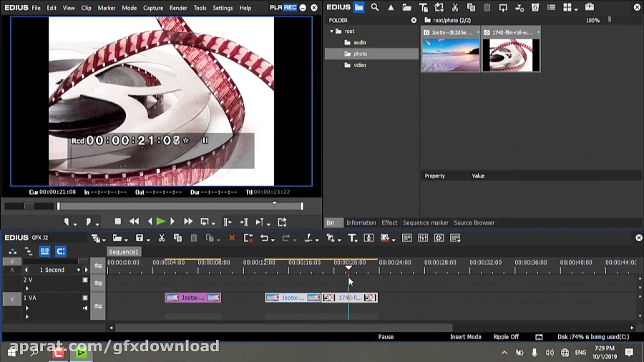Toggle sync-lock on the 1 VA track
This screenshot has height=362, width=644.
(x=98, y=306)
